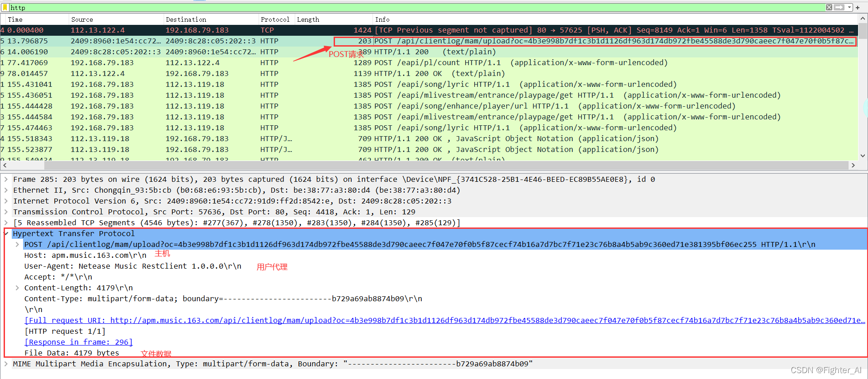Image resolution: width=868 pixels, height=379 pixels.
Task: Expand the POST request line subtree
Action: [x=17, y=245]
